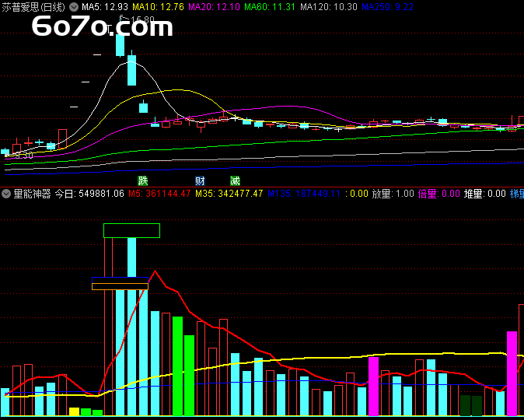Click the 今日: 549881.06 volume value
524x420 pixels.
coord(89,194)
